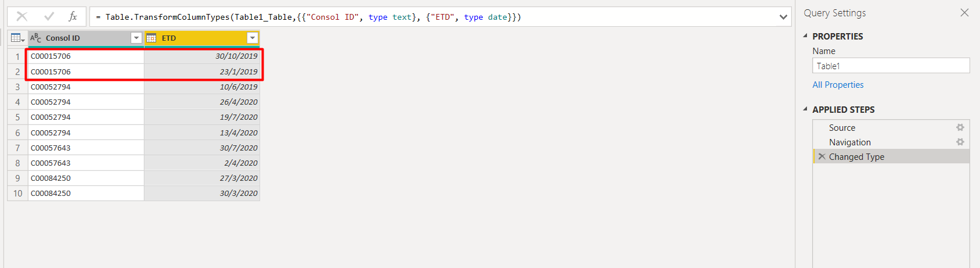Viewport: 980px width, 268px height.
Task: Close the Query Settings pane
Action: click(964, 12)
